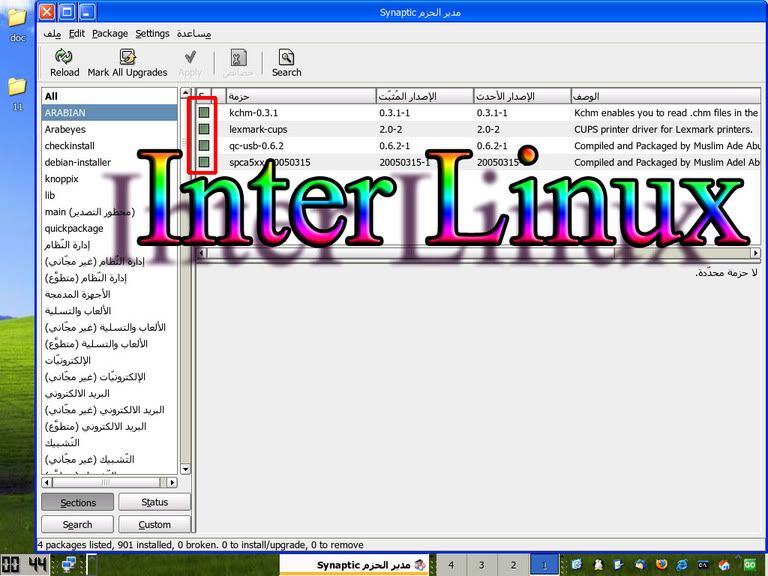Sort by the S status column header
The height and width of the screenshot is (576, 768).
click(203, 96)
